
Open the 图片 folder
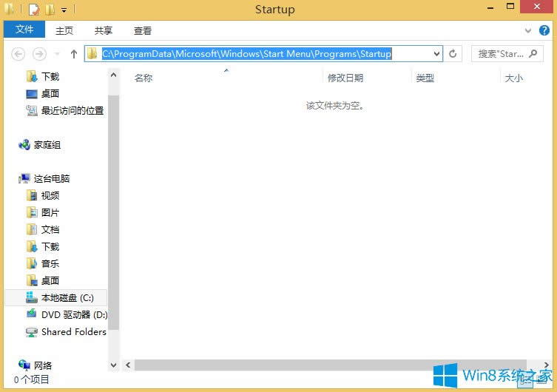pyautogui.click(x=50, y=213)
